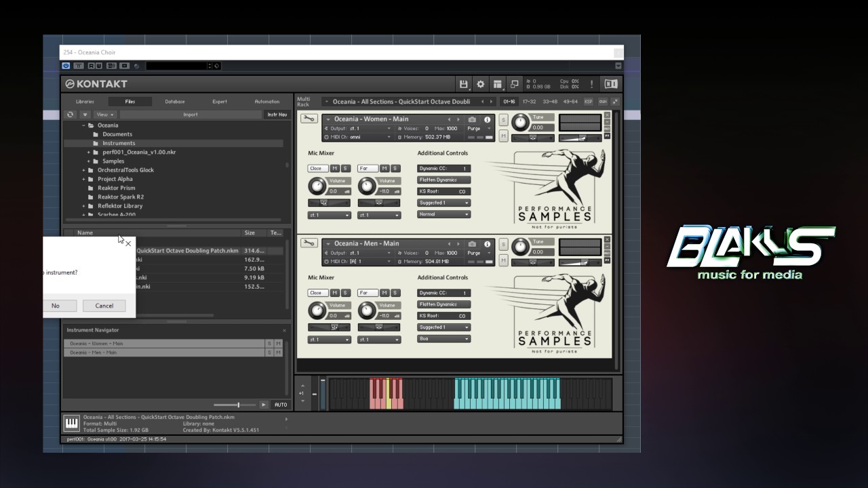Click the snapshot camera icon on Women - Main
Image resolution: width=868 pixels, height=488 pixels.
coord(473,119)
